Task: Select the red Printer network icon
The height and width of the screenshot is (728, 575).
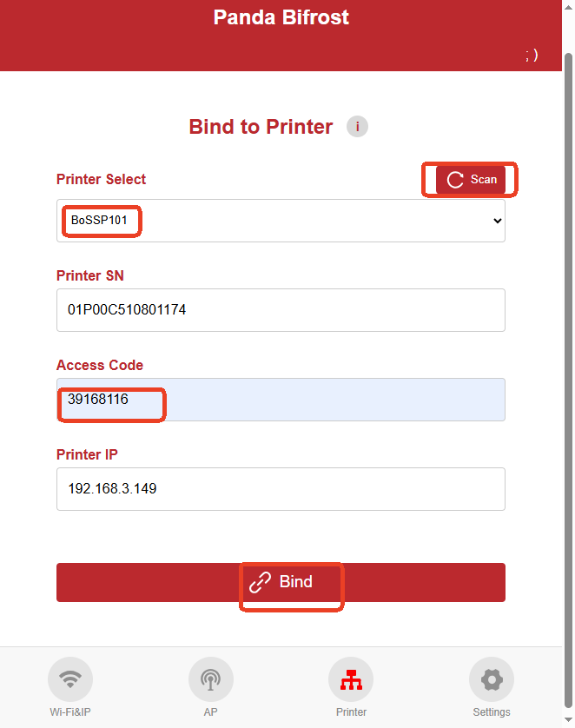Action: click(x=351, y=679)
